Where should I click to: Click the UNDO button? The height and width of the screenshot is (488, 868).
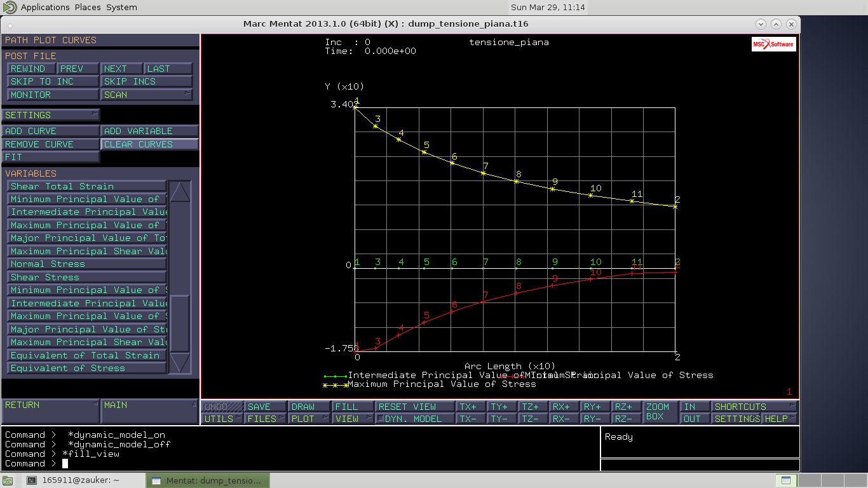click(223, 407)
